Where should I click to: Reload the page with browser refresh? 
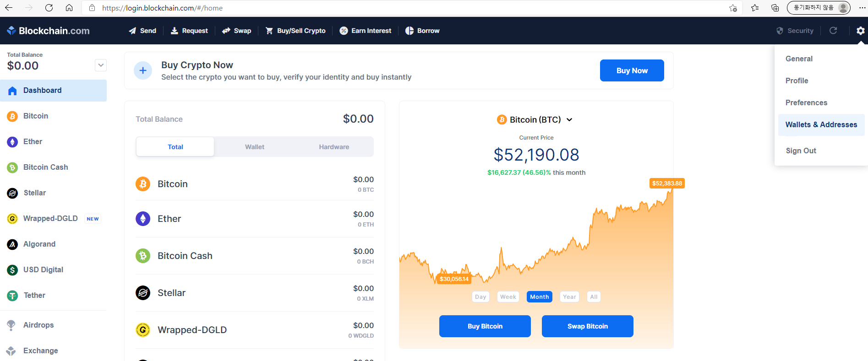point(49,8)
